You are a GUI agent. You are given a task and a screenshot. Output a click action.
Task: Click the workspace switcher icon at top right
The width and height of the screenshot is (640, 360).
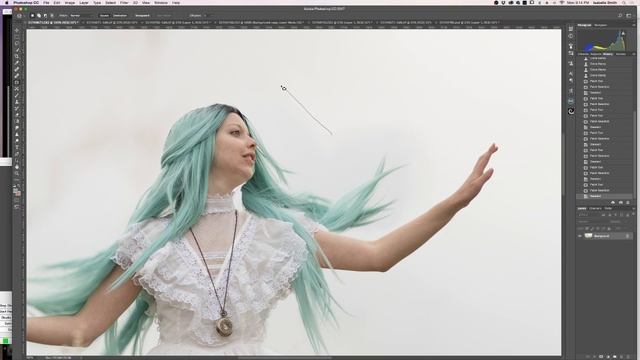(x=629, y=16)
